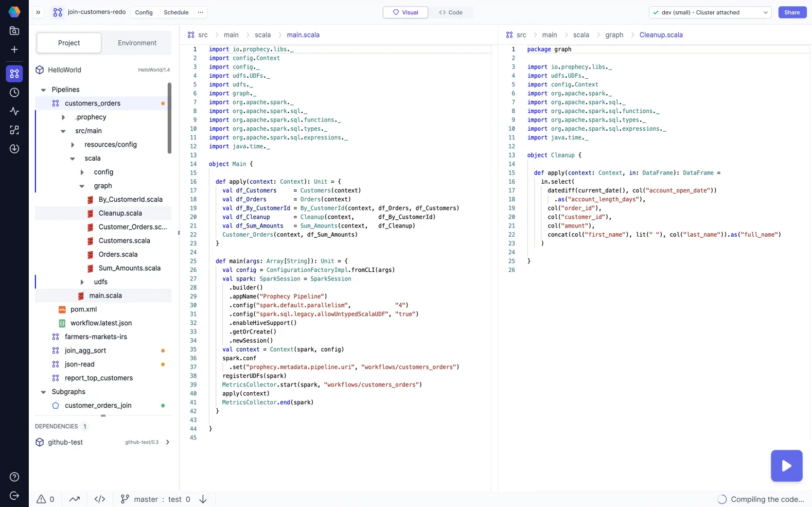The image size is (812, 507).
Task: Open Customers.scala file in the tree
Action: tap(124, 240)
